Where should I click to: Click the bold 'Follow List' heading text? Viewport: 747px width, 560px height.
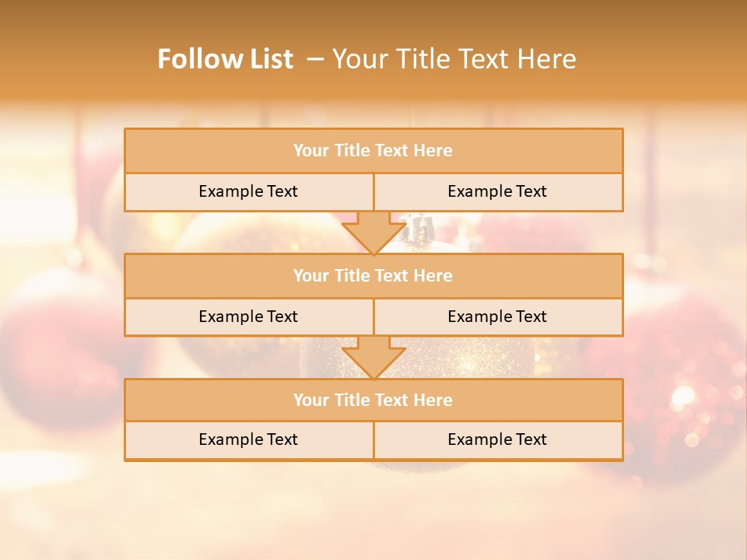coord(226,59)
